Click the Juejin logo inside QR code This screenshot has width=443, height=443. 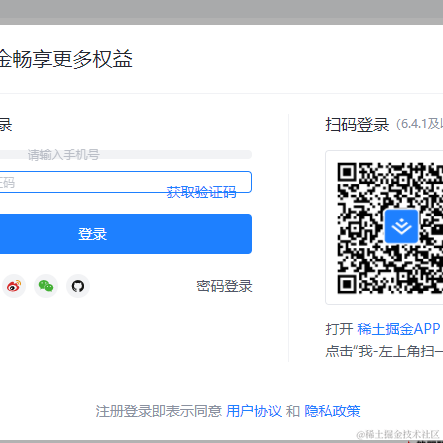tap(401, 226)
